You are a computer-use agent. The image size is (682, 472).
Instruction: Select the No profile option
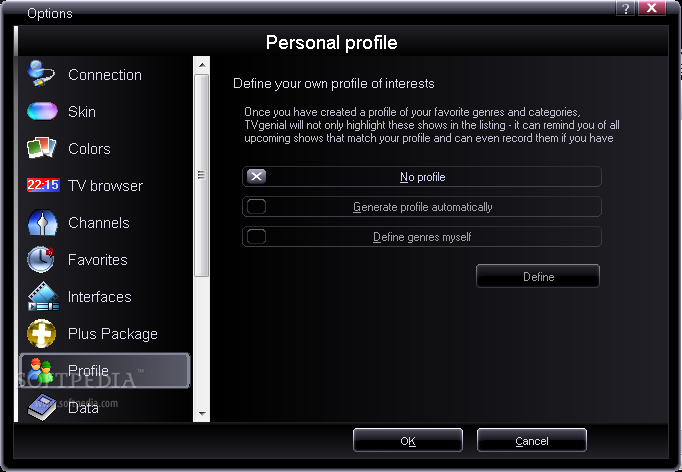421,177
